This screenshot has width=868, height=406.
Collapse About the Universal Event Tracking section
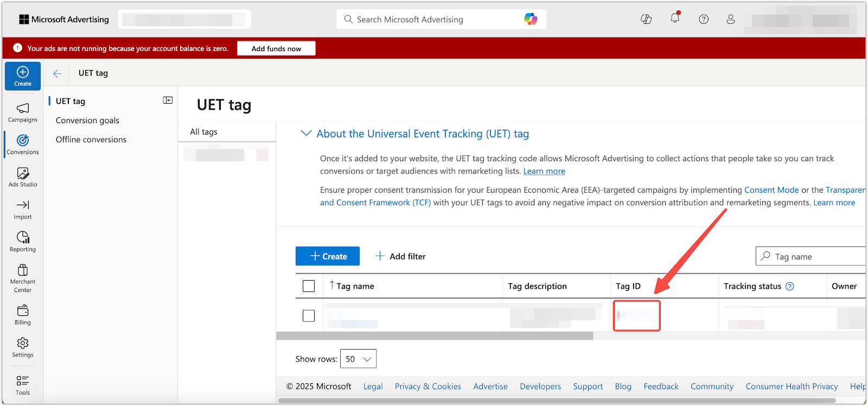pos(306,134)
